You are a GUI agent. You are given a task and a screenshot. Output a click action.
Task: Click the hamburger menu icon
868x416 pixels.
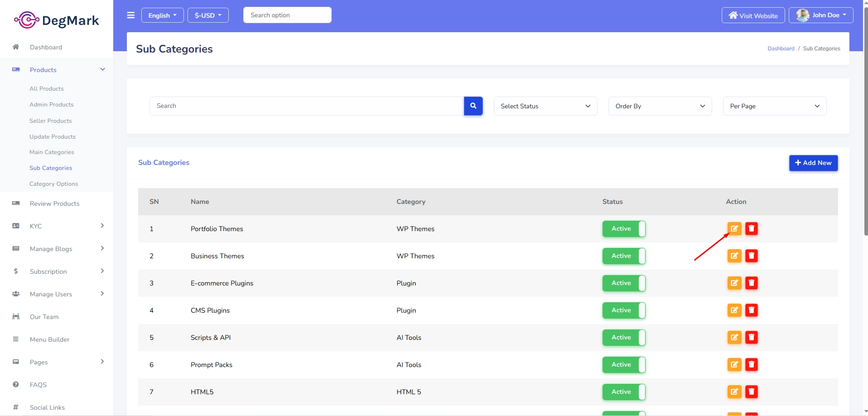tap(131, 15)
